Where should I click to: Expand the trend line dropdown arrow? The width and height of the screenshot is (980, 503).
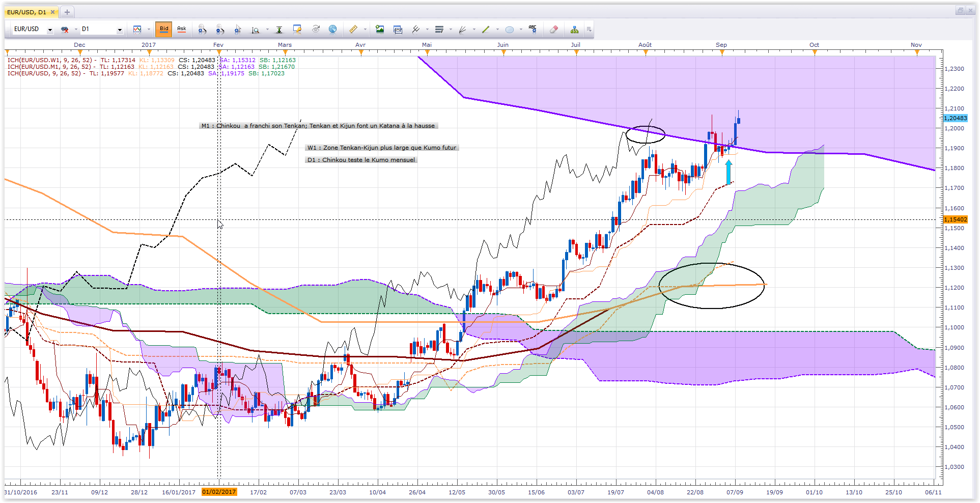497,30
